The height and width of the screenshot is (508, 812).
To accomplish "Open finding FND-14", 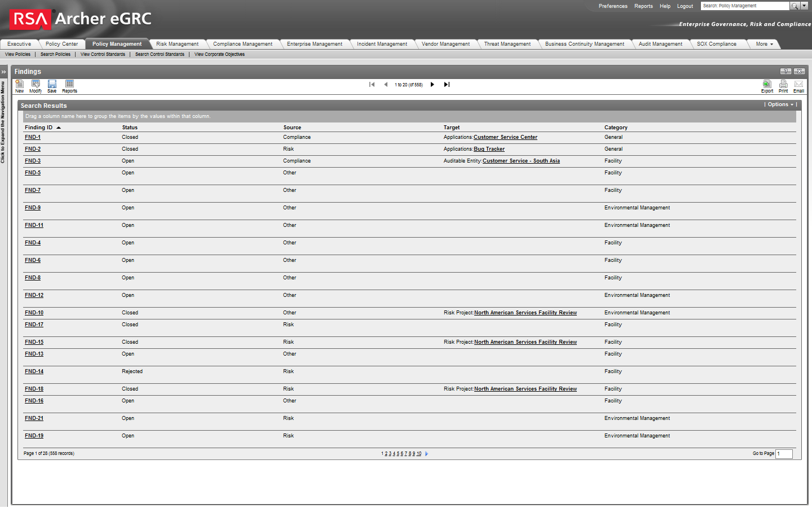I will (x=34, y=371).
